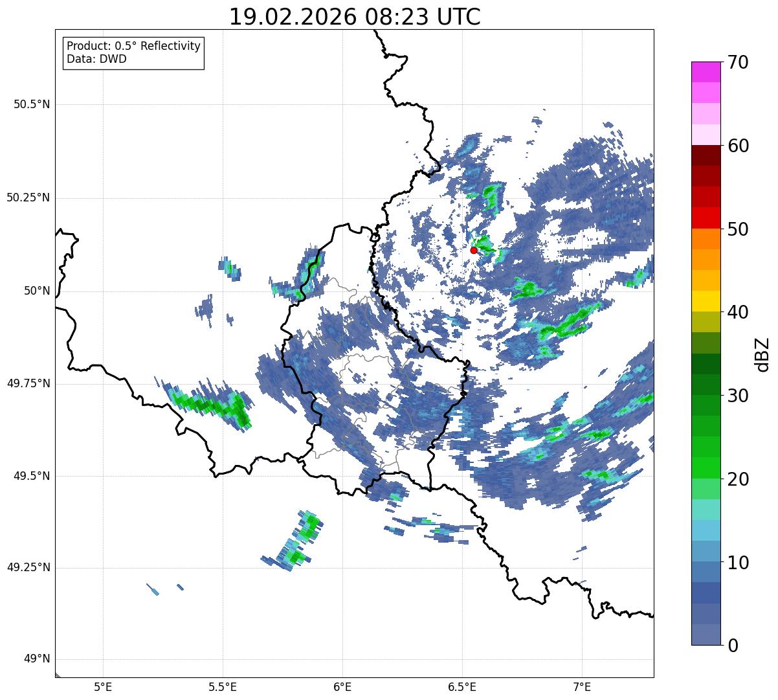Click the latitude label 49.75°N
This screenshot has width=778, height=700.
click(28, 383)
